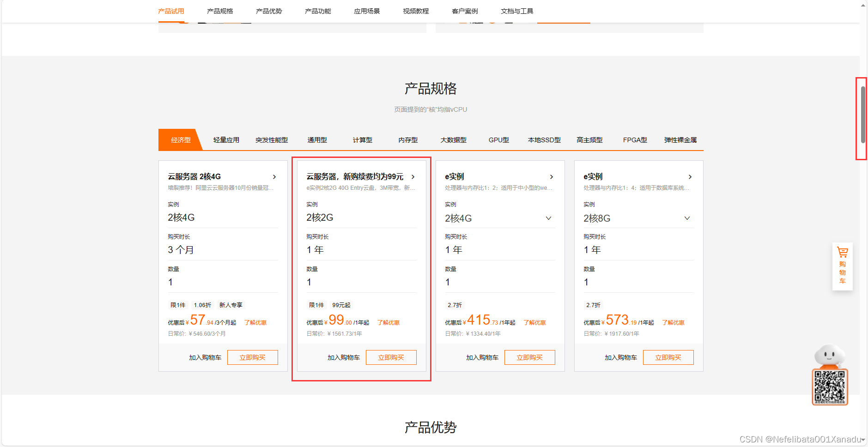Open arrow beside 新购续费均为99元 card title
The height and width of the screenshot is (447, 868).
point(413,177)
